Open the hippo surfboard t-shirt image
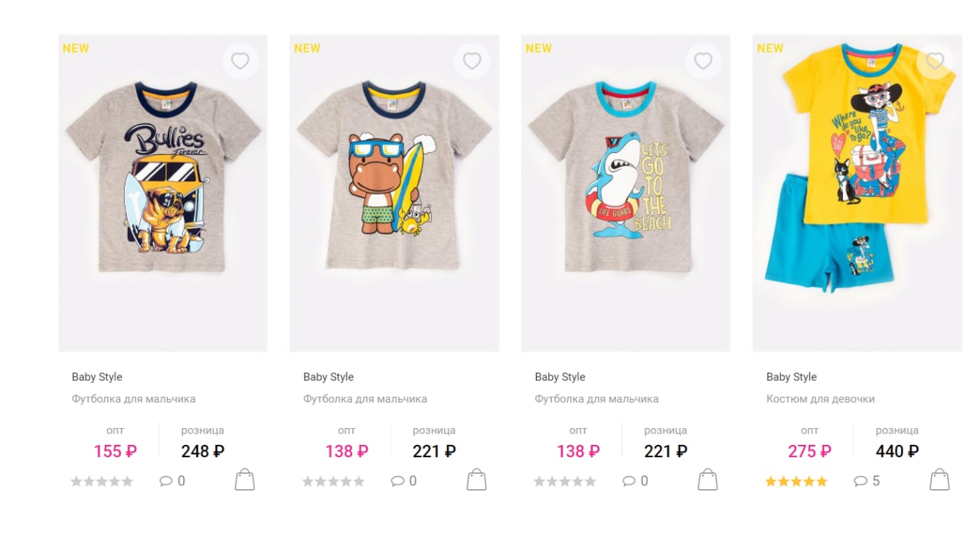Viewport: 980px width, 536px height. point(394,193)
